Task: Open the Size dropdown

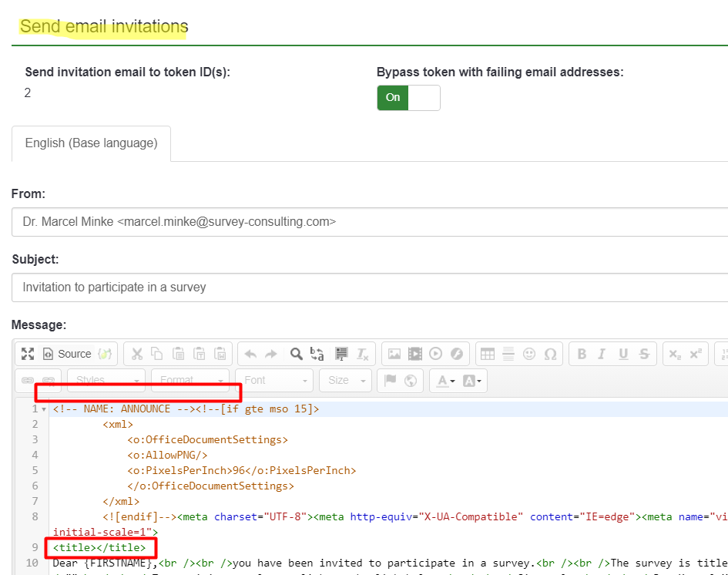Action: pos(345,380)
